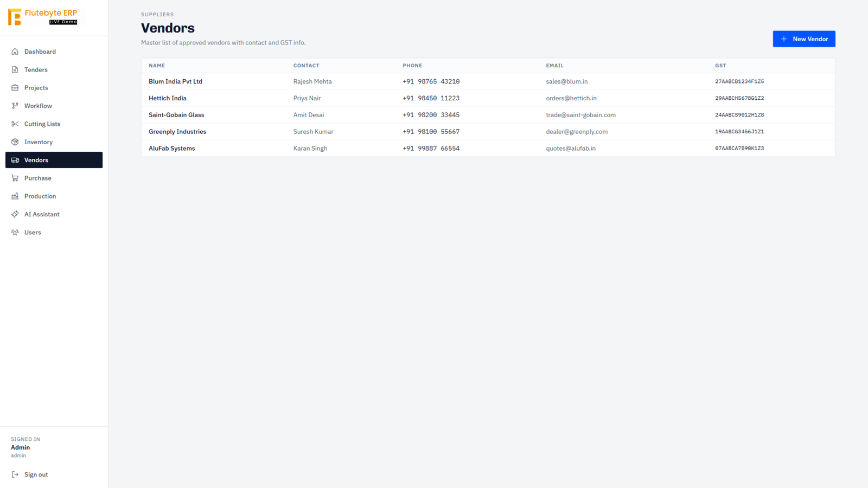Viewport: 868px width, 488px height.
Task: Select the Blum India Pvt Ltd vendor
Action: coord(175,81)
